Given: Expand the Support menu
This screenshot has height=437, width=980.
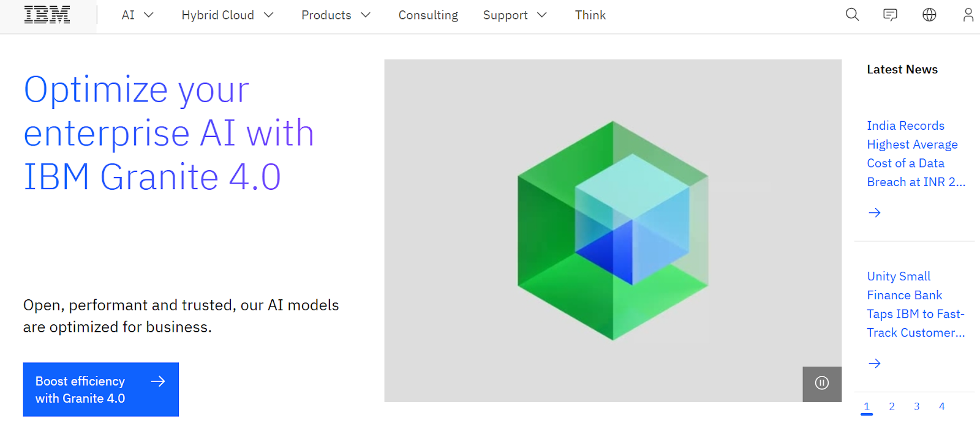Looking at the screenshot, I should (x=514, y=15).
